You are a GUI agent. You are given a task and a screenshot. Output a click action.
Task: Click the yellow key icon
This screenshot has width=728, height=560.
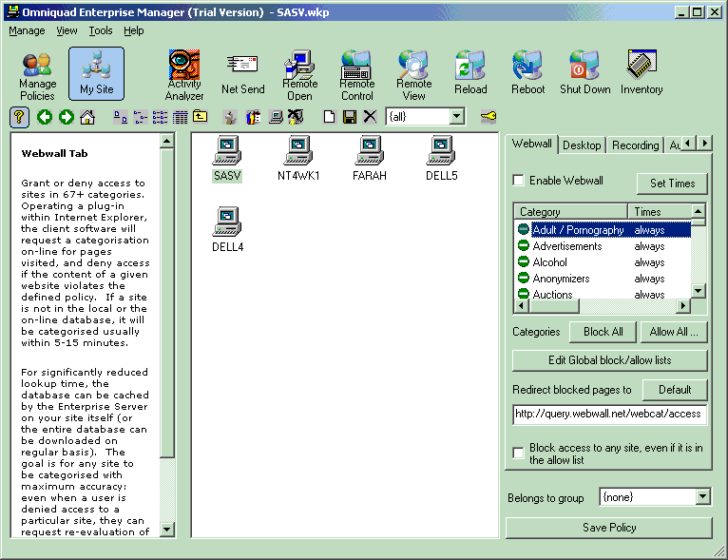coord(489,117)
